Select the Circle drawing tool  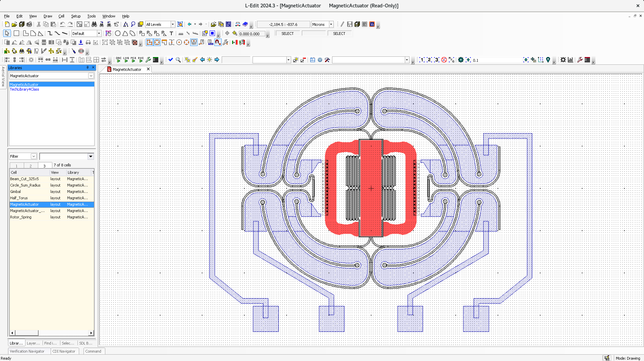pos(118,33)
